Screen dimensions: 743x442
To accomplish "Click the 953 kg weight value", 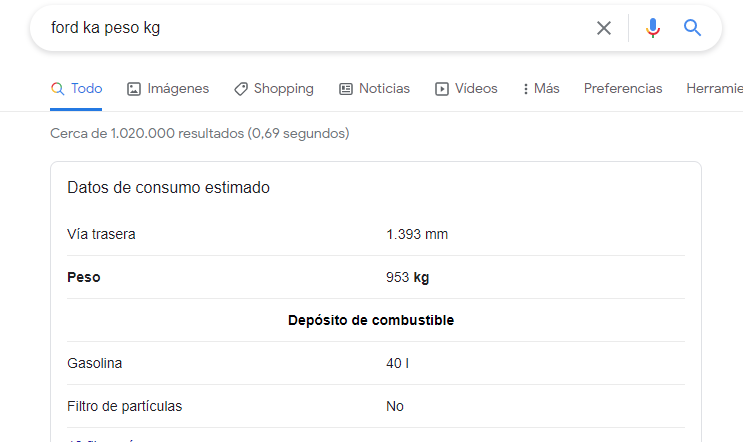I will [x=408, y=277].
